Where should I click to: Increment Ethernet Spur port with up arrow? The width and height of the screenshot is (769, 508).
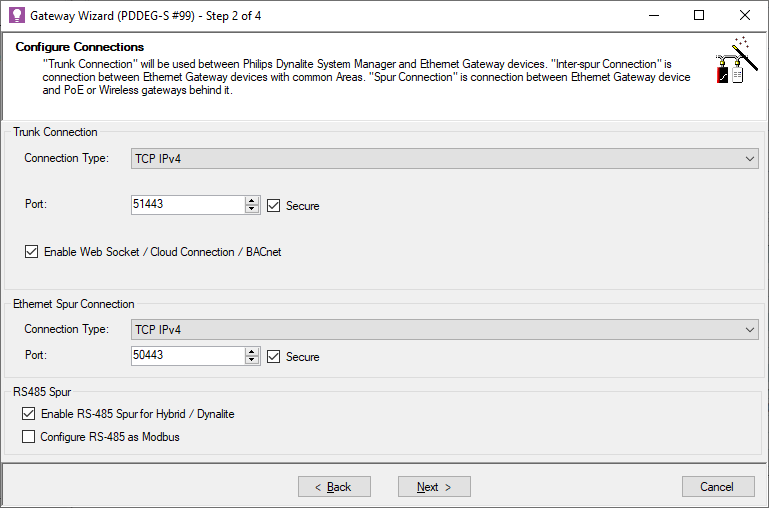[252, 351]
